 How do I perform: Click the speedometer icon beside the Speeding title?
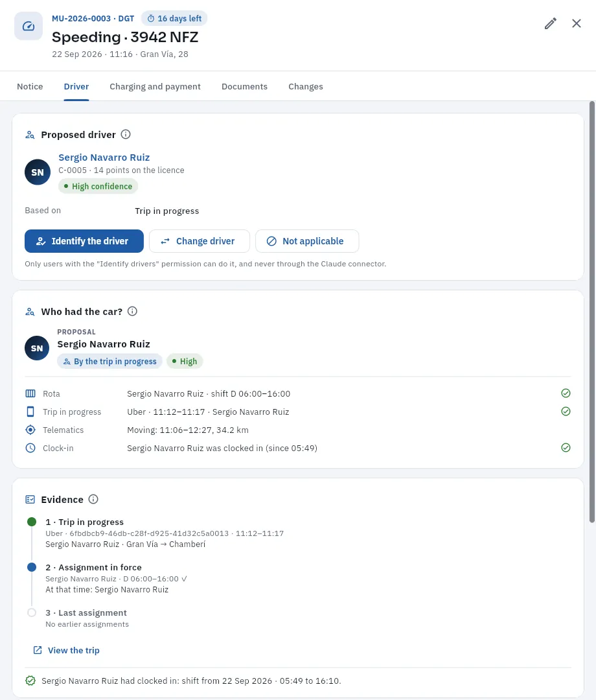pyautogui.click(x=29, y=26)
